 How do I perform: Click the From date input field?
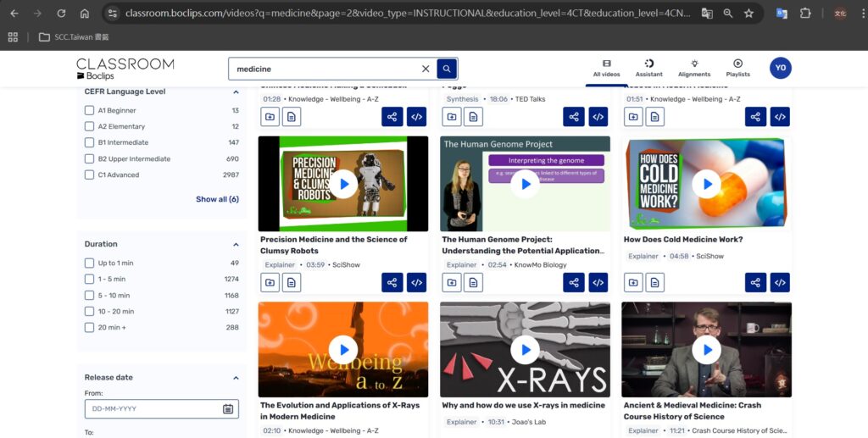[x=151, y=409]
